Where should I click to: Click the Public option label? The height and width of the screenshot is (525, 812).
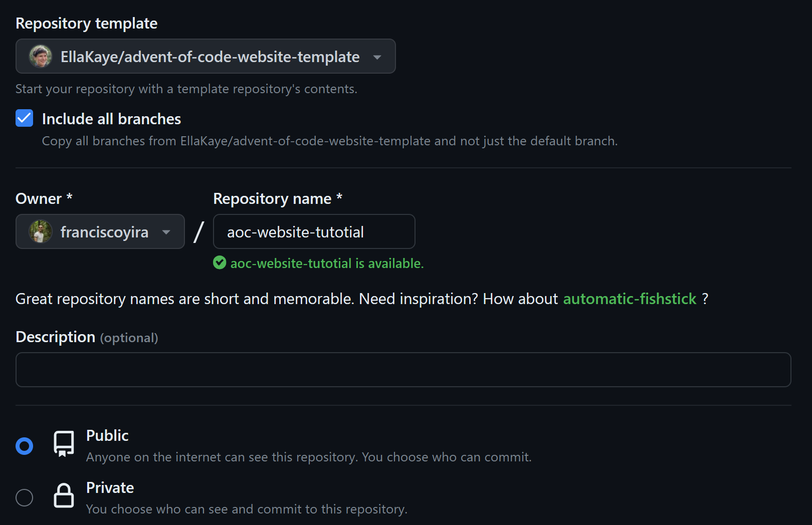click(107, 436)
